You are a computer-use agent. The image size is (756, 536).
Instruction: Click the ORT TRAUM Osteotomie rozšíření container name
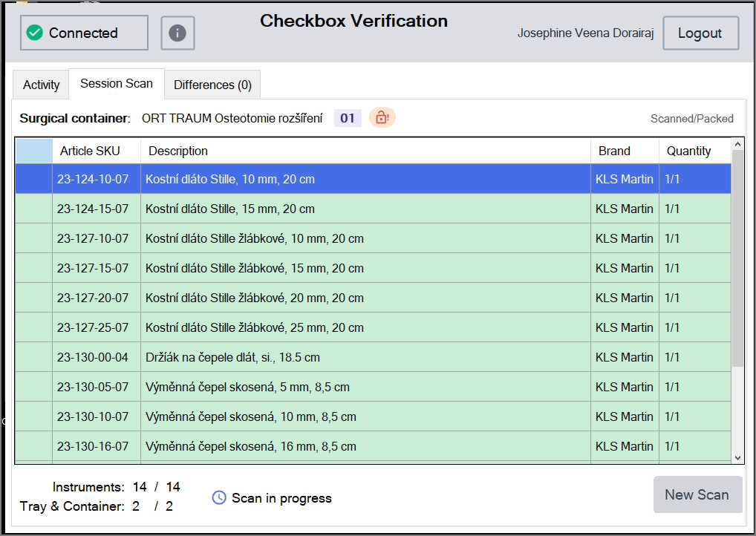(232, 118)
